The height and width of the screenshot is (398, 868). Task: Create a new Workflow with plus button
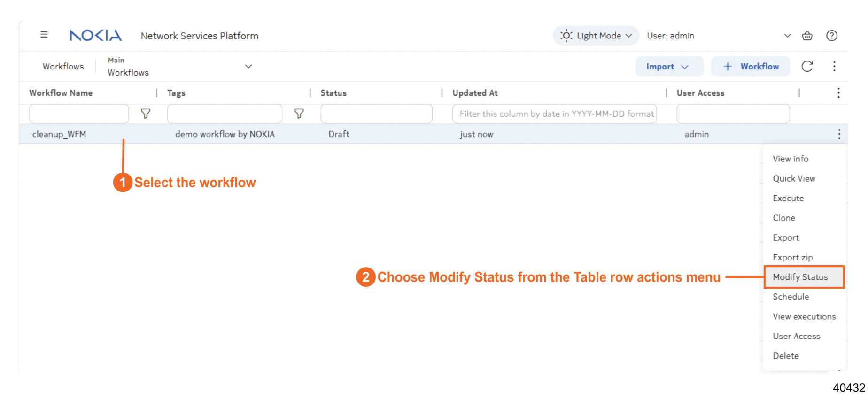(x=751, y=67)
